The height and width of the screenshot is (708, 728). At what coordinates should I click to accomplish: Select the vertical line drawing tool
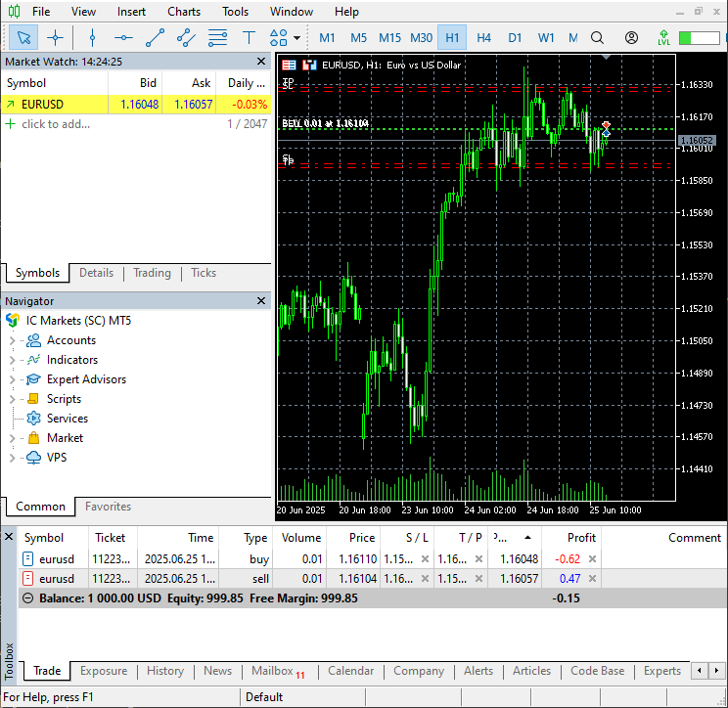tap(92, 38)
